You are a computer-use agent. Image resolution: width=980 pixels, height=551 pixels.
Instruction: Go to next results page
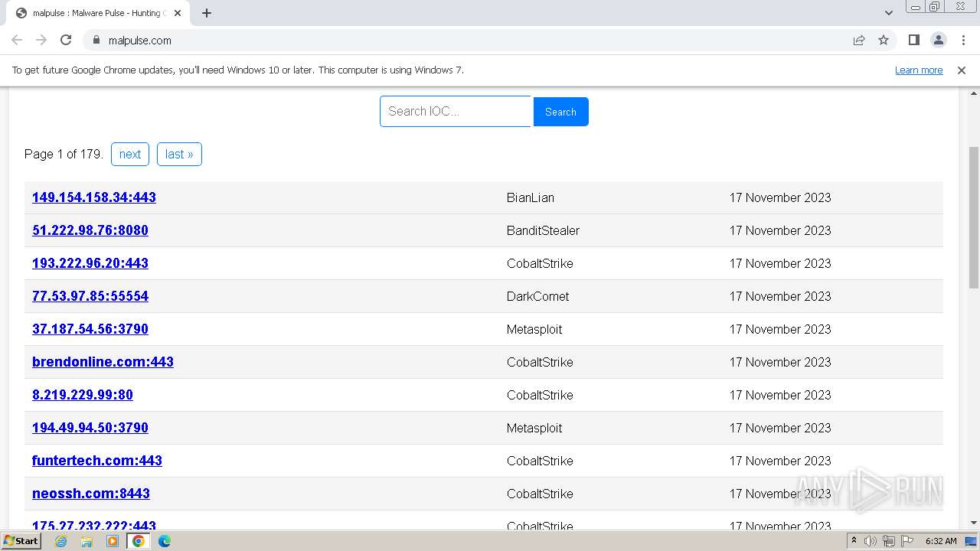click(x=130, y=154)
